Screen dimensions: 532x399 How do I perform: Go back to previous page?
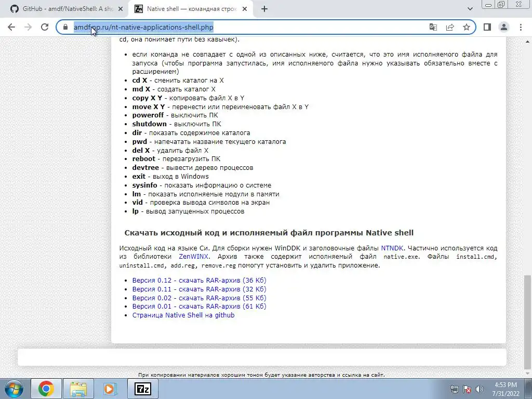pyautogui.click(x=11, y=27)
